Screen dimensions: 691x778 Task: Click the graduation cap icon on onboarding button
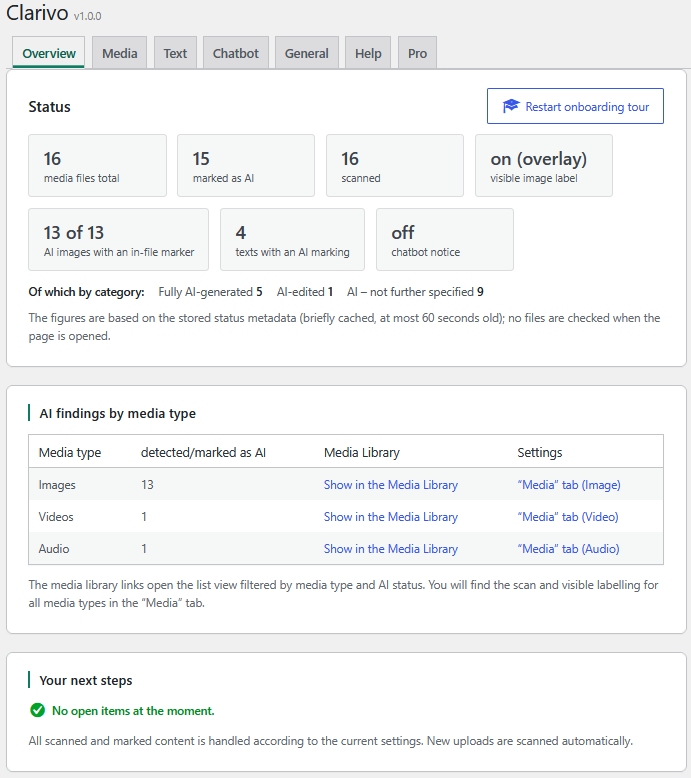[x=510, y=106]
